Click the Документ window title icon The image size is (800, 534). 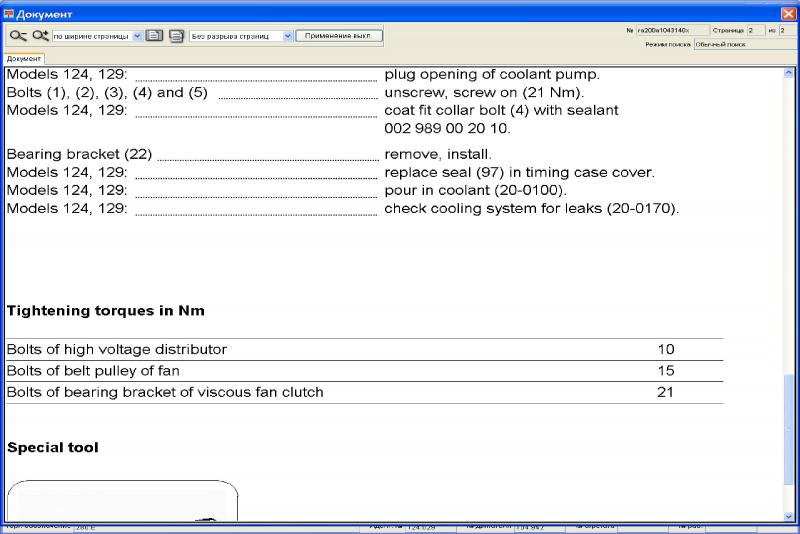[x=8, y=11]
